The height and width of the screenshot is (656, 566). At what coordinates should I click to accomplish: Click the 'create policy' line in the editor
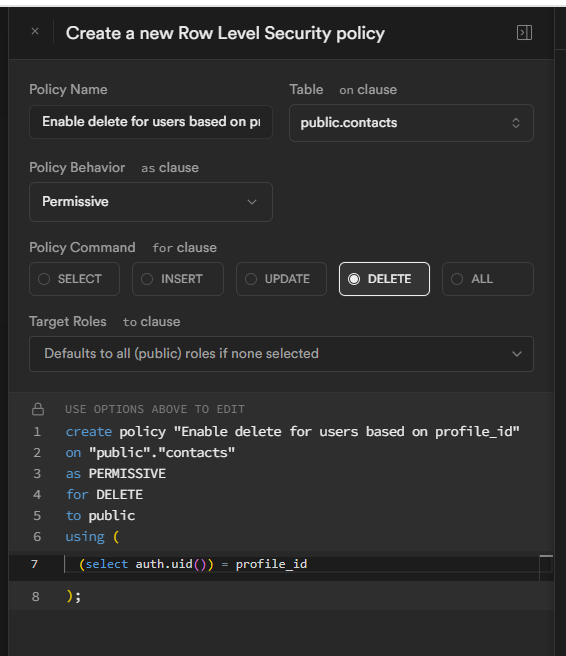coord(292,432)
